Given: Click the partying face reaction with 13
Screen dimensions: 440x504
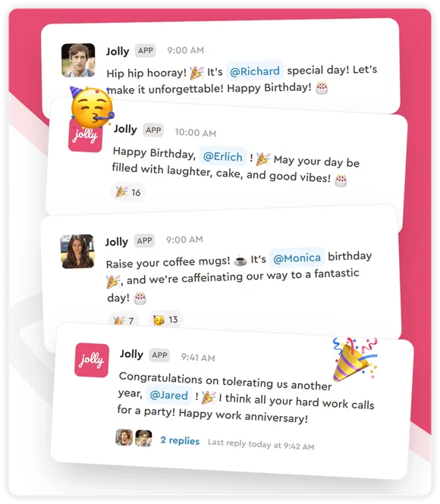Looking at the screenshot, I should coord(165,320).
